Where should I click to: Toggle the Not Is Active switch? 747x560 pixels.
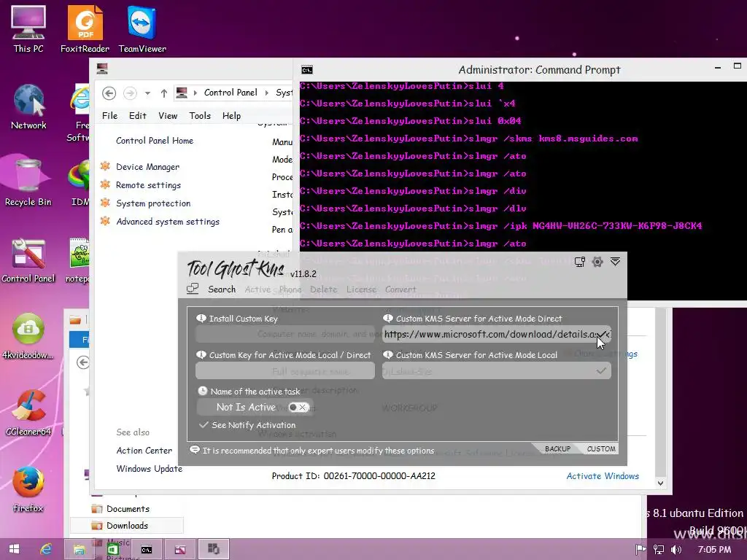coord(299,407)
